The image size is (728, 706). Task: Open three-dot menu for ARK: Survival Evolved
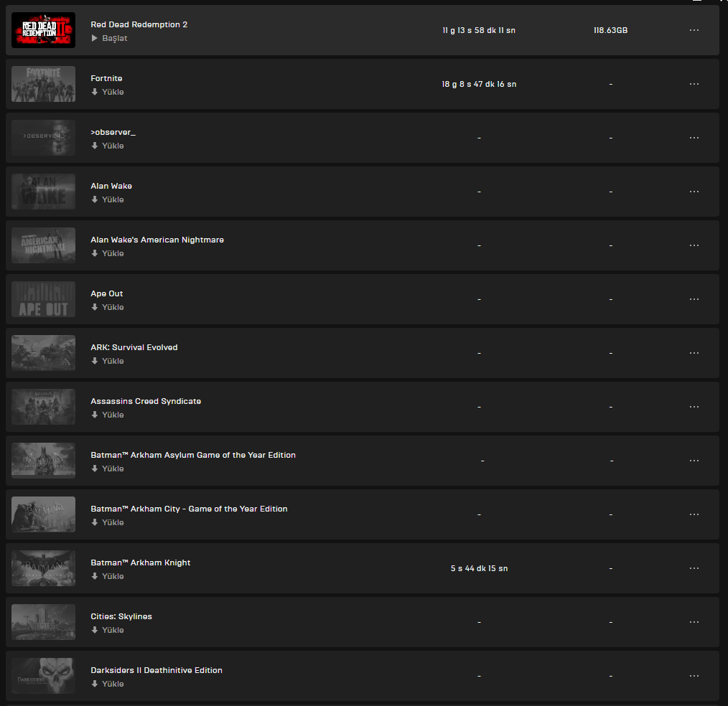pyautogui.click(x=694, y=353)
